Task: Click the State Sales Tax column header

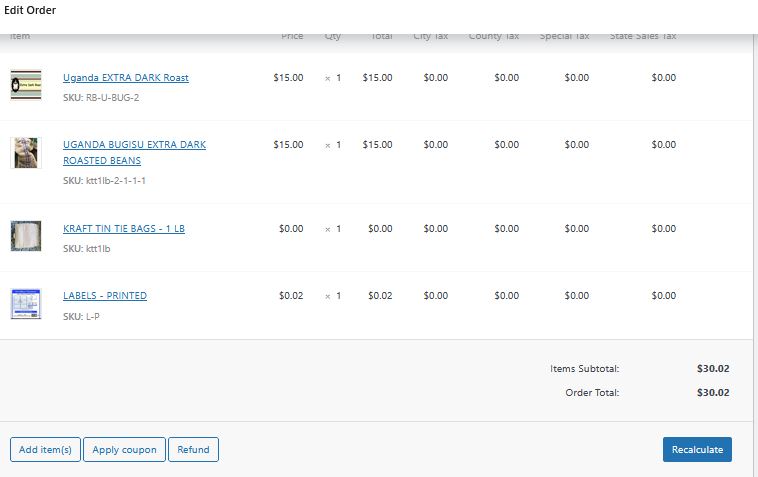Action: pyautogui.click(x=643, y=37)
